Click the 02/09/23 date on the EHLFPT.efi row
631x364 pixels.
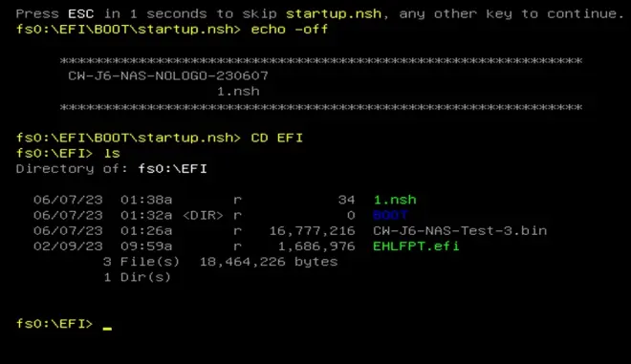click(68, 246)
